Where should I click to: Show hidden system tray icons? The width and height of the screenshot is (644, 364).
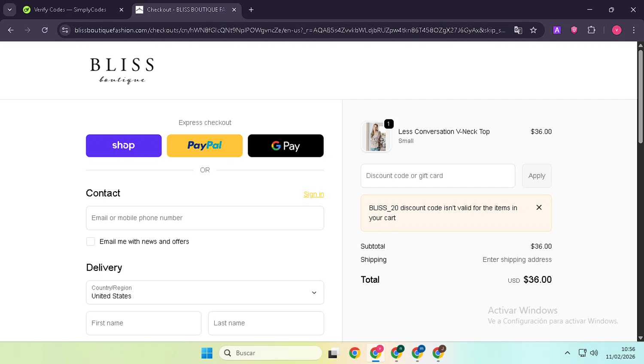[x=567, y=353]
